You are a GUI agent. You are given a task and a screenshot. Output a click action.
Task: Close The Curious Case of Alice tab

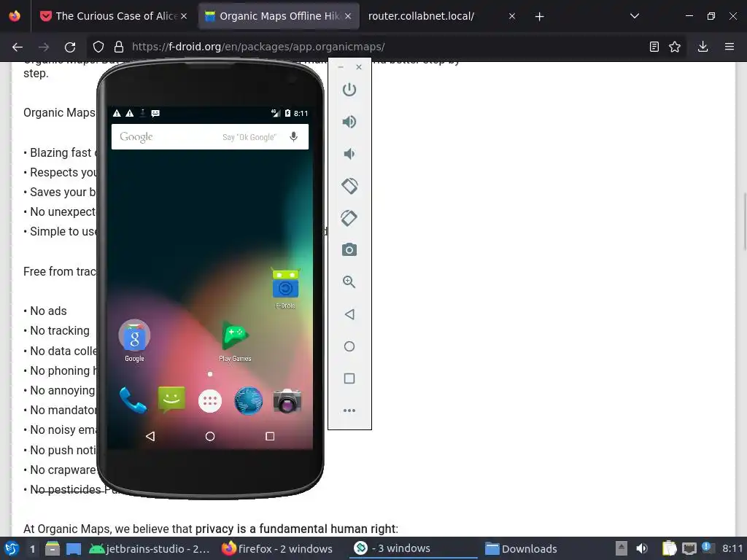click(x=184, y=16)
